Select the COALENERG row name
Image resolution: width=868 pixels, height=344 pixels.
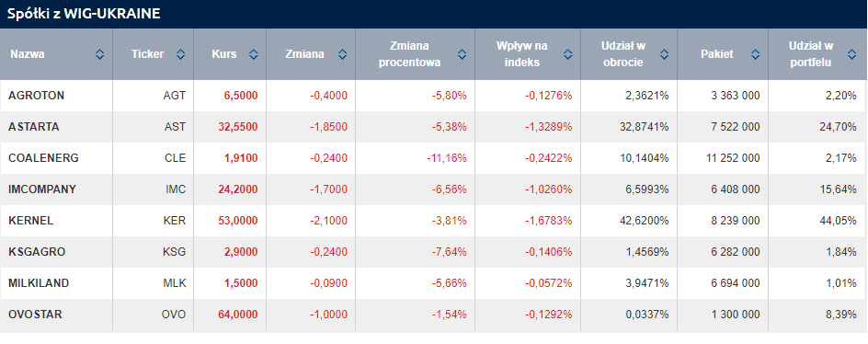pyautogui.click(x=44, y=158)
